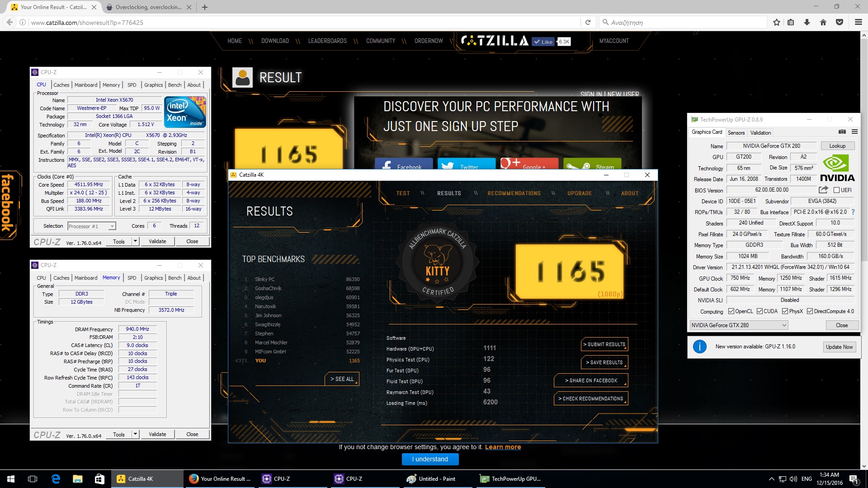Image resolution: width=868 pixels, height=488 pixels.
Task: Open the RECOMMENDATIONS tab in Catzilla 4K
Action: point(514,193)
